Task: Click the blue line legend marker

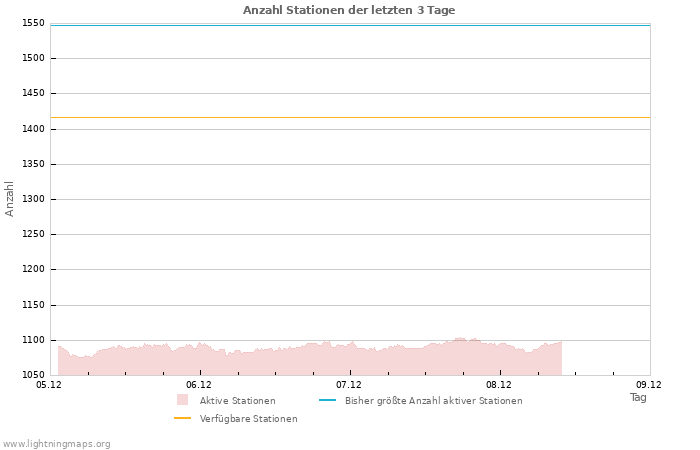Action: 327,400
